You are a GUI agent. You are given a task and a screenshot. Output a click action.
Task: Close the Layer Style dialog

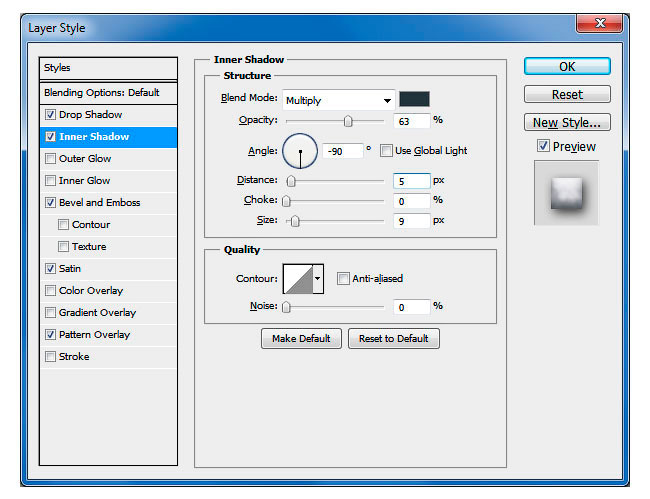coord(599,23)
